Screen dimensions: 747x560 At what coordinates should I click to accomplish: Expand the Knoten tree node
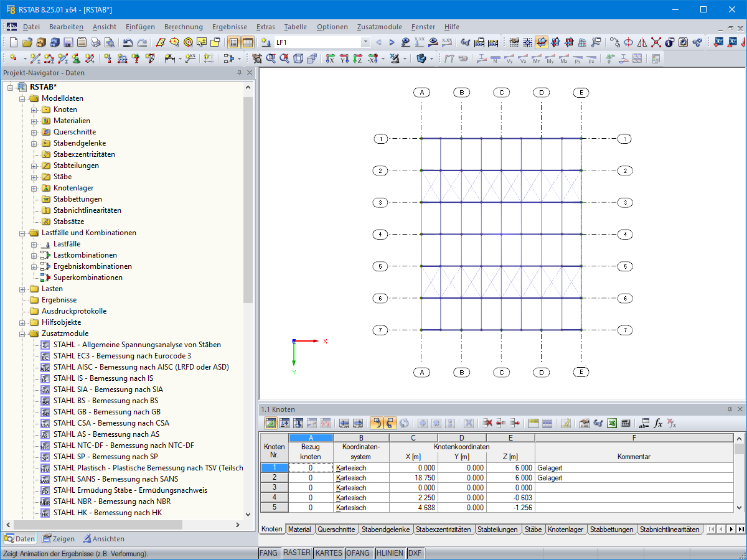34,110
